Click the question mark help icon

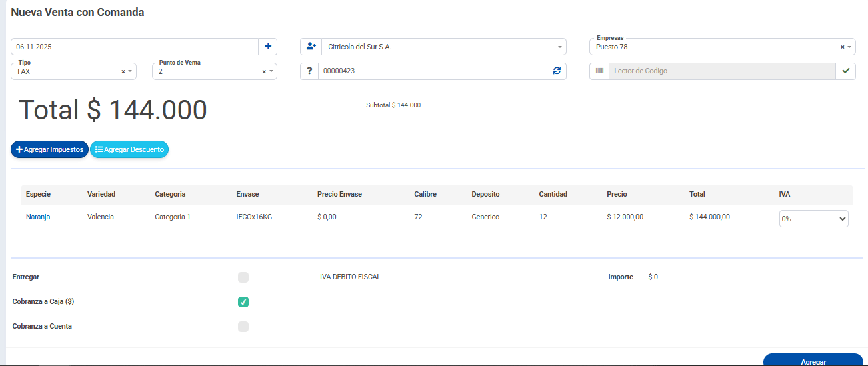(309, 71)
